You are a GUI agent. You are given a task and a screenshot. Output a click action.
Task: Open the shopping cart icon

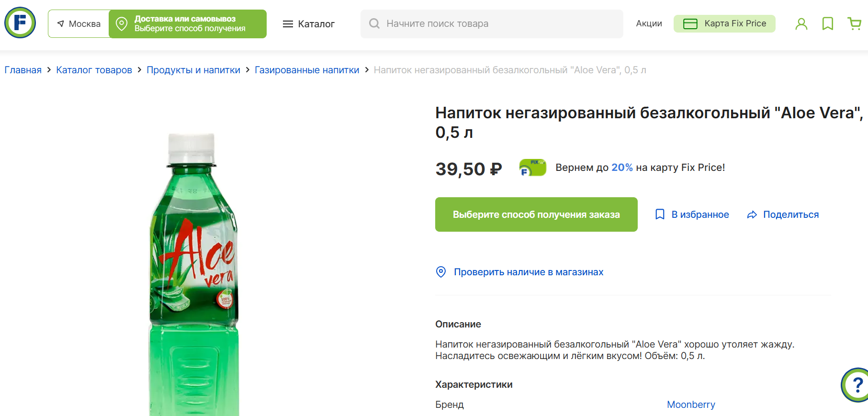click(x=854, y=23)
